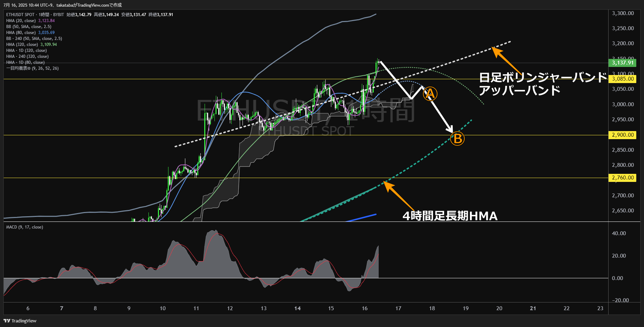Select the BB (50, SMA, close, 2.5) legend

point(29,27)
